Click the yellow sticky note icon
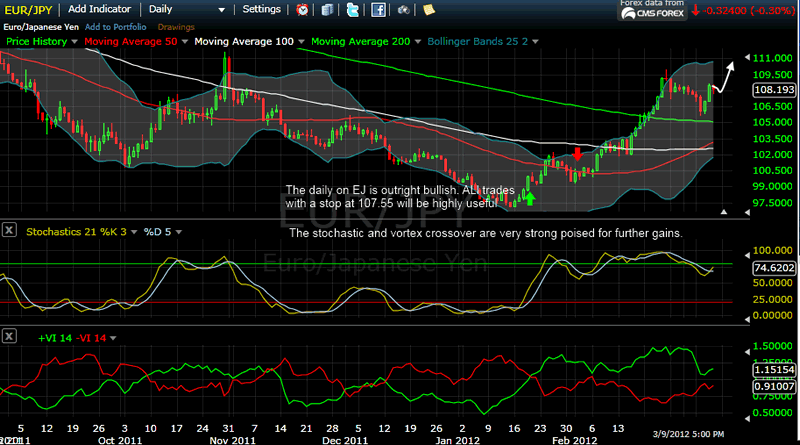The height and width of the screenshot is (445, 800). (428, 9)
